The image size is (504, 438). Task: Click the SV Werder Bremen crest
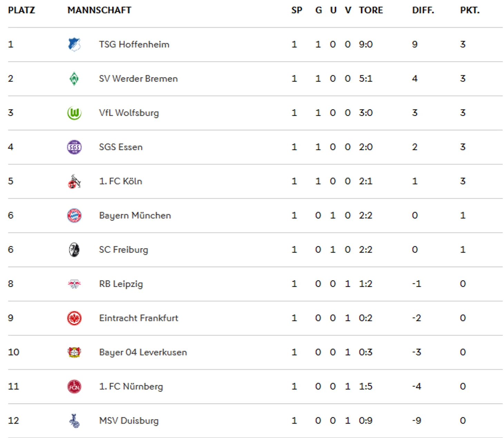coord(74,79)
